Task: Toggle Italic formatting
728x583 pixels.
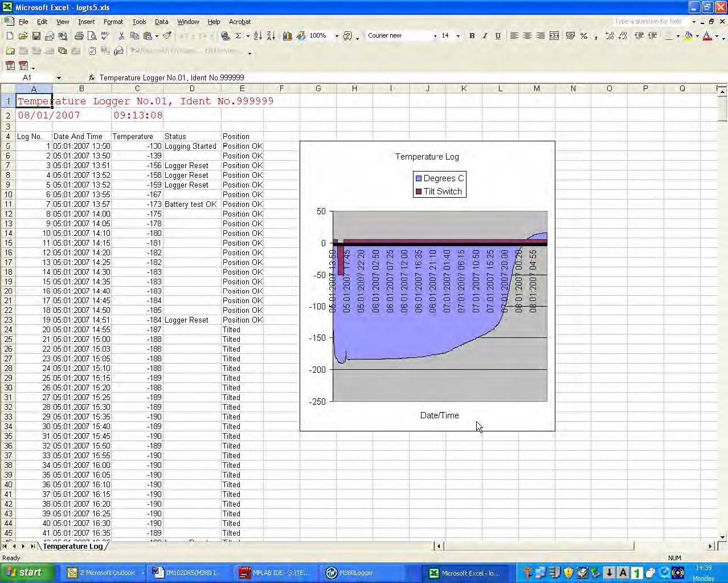Action: [x=485, y=36]
